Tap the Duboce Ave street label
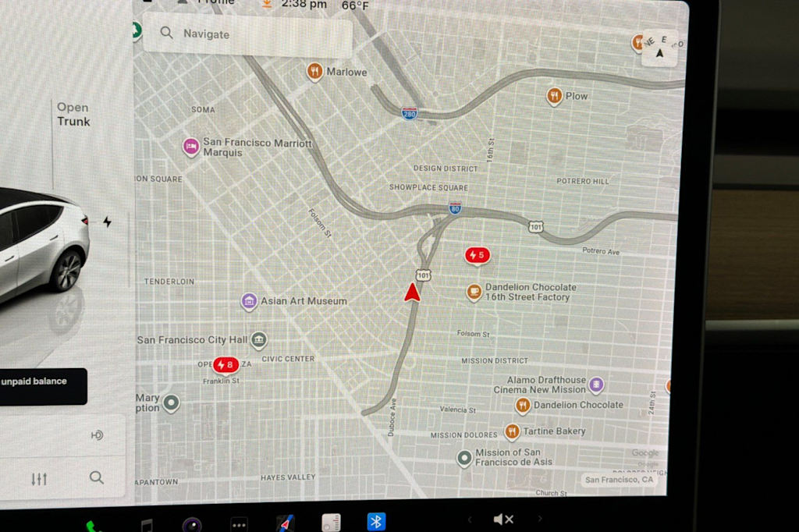The height and width of the screenshot is (532, 799). [392, 417]
